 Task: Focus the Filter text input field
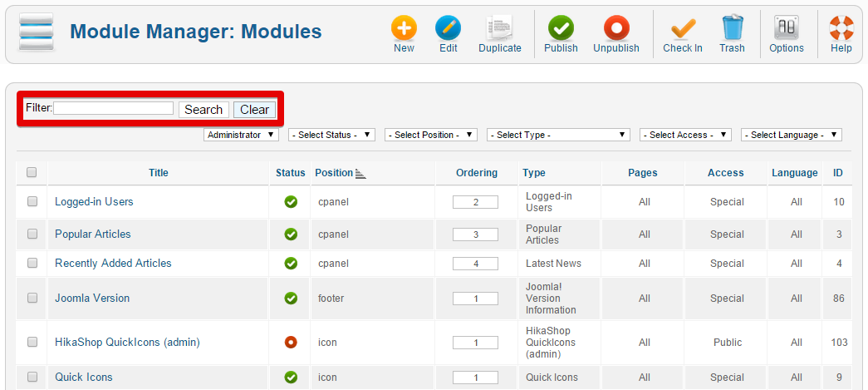tap(114, 108)
